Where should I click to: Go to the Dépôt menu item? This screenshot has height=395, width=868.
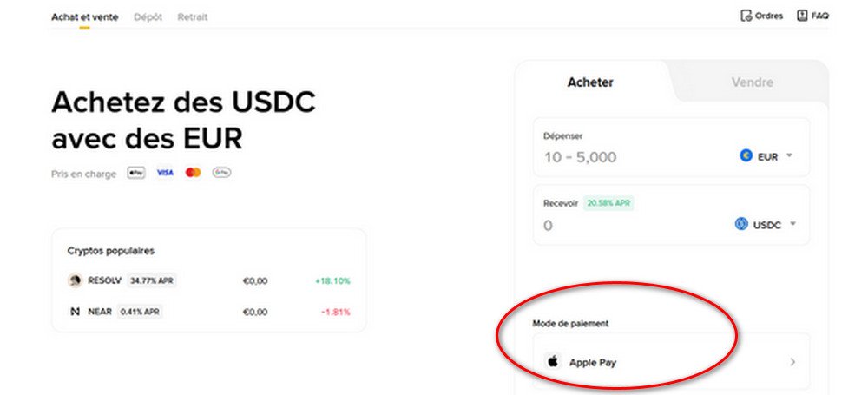pos(148,16)
